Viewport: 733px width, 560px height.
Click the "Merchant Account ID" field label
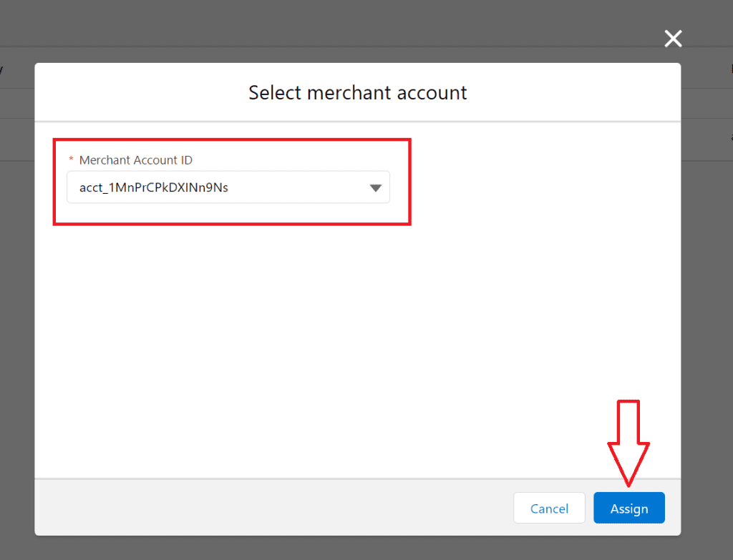click(x=135, y=160)
